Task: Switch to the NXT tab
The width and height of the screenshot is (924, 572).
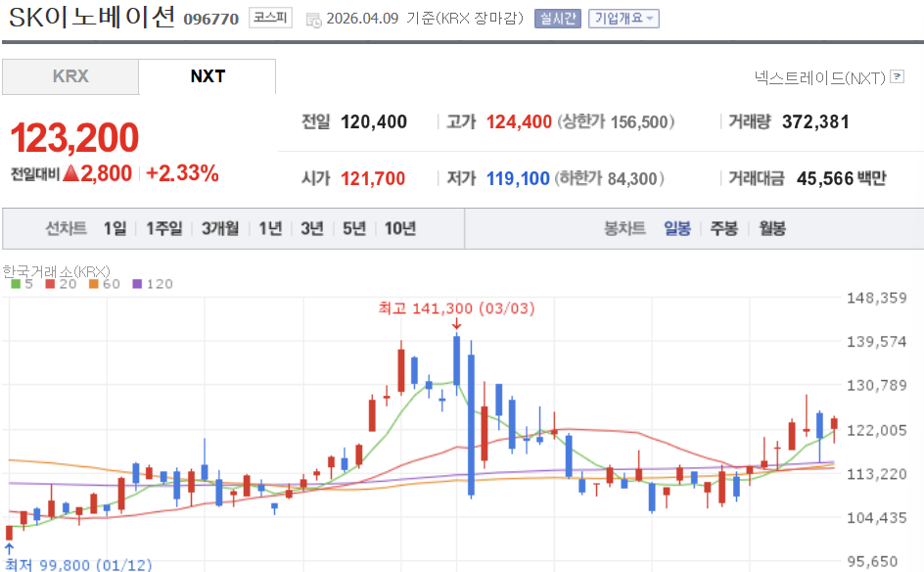Action: point(208,76)
